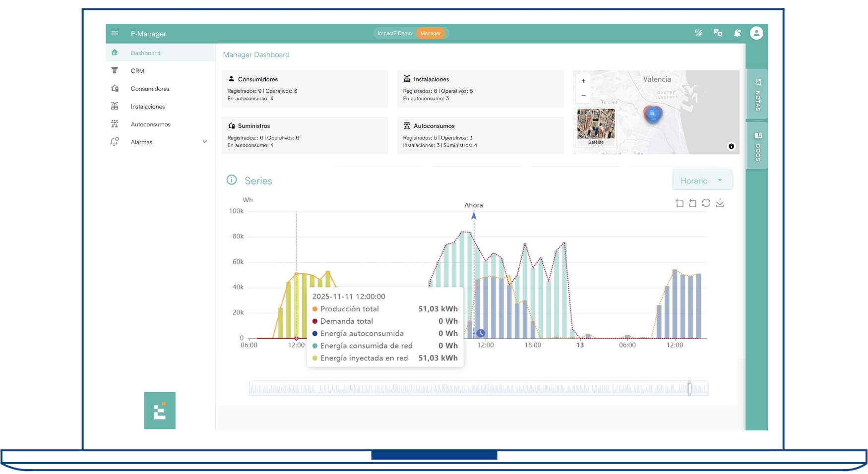The height and width of the screenshot is (474, 868).
Task: Click the chart zoom reset icon
Action: tap(693, 203)
